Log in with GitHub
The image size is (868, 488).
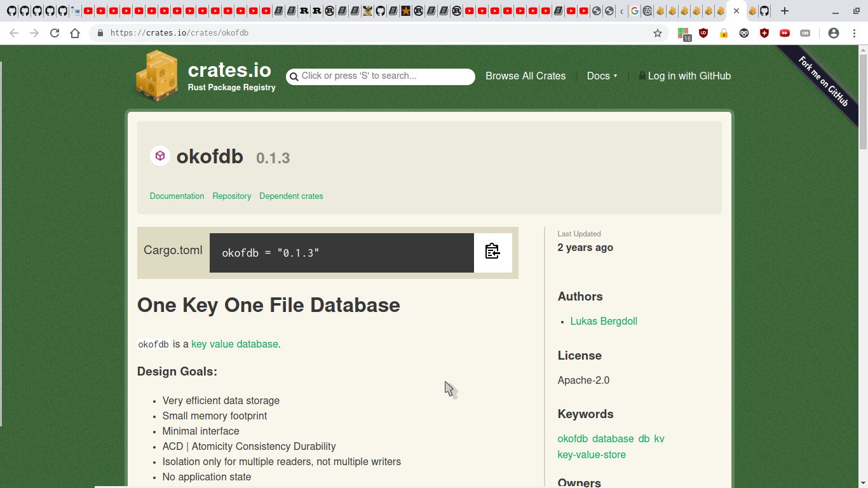coord(685,76)
